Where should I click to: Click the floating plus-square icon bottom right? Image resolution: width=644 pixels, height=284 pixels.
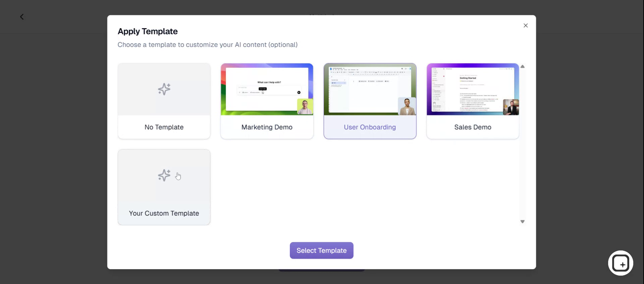[x=621, y=263]
